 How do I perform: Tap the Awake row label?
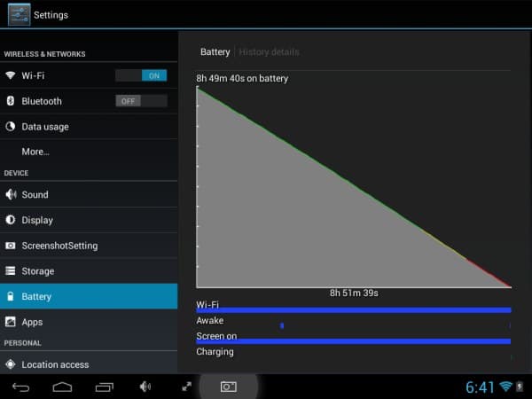[209, 320]
